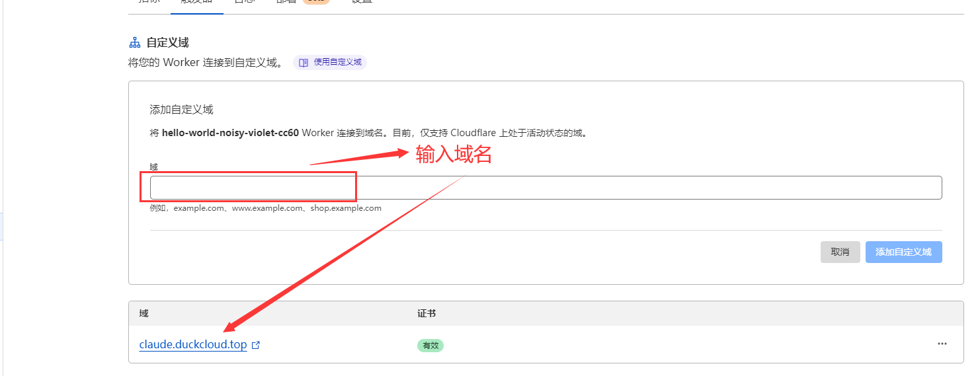Select the 部署 tab
Screen dimensions: 980x376
coord(287,2)
